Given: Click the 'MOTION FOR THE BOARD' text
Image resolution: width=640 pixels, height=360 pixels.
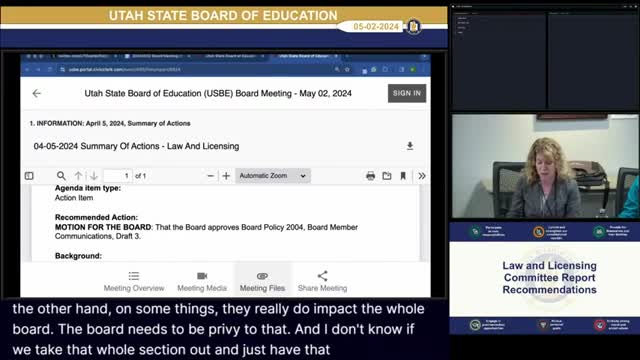Looking at the screenshot, I should (103, 227).
